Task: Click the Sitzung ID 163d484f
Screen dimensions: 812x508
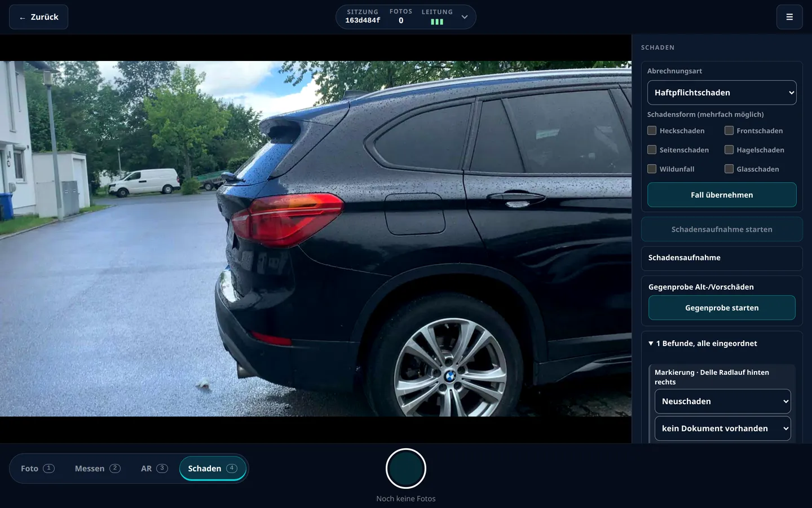Action: click(x=363, y=20)
